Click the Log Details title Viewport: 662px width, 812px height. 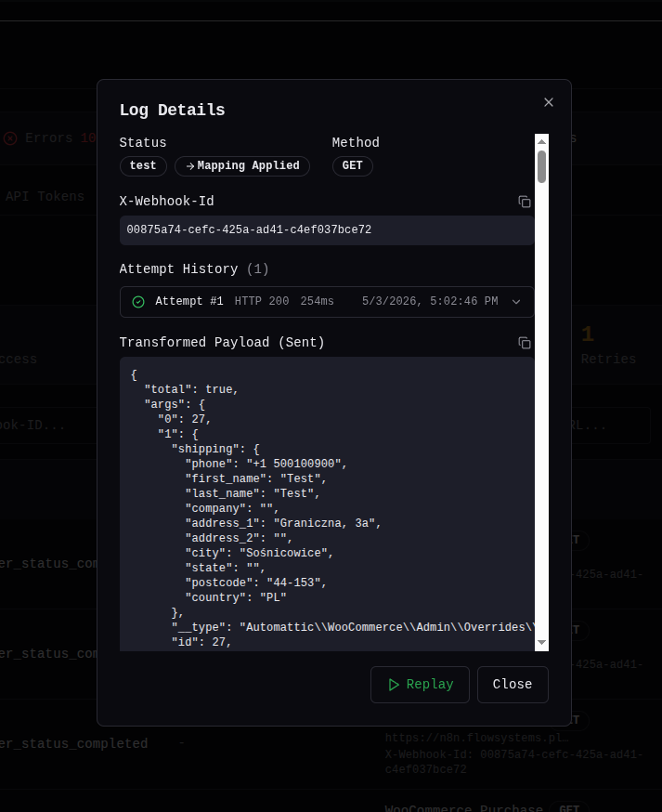173,110
